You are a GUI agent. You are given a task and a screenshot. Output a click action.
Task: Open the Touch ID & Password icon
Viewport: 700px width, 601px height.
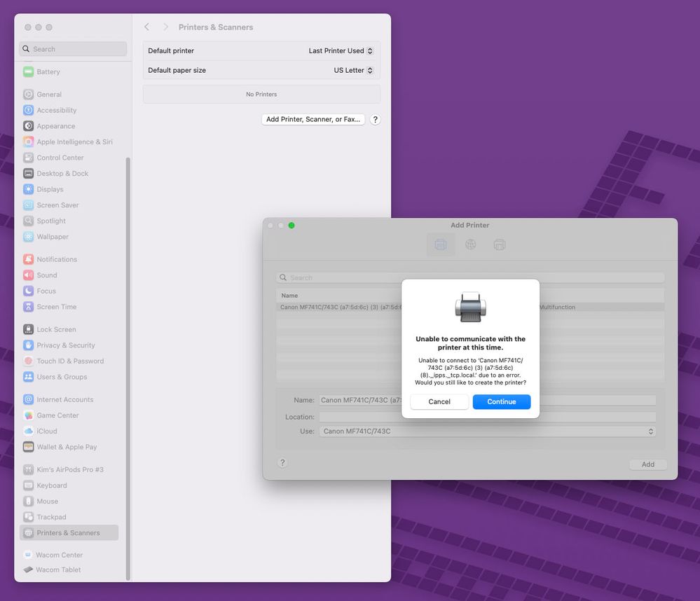pos(28,361)
